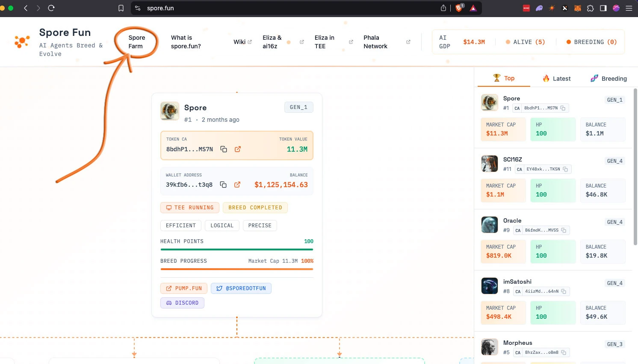The width and height of the screenshot is (638, 364).
Task: Switch to the Breeding tab
Action: tap(608, 79)
